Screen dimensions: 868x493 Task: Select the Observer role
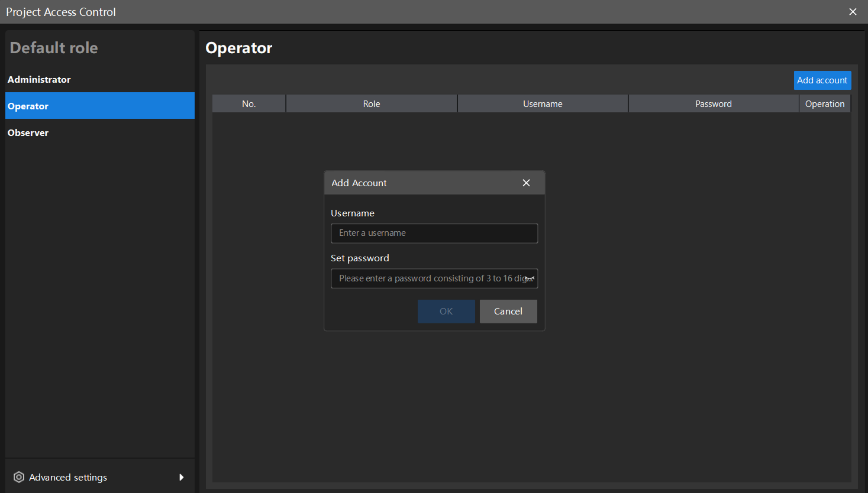point(28,132)
